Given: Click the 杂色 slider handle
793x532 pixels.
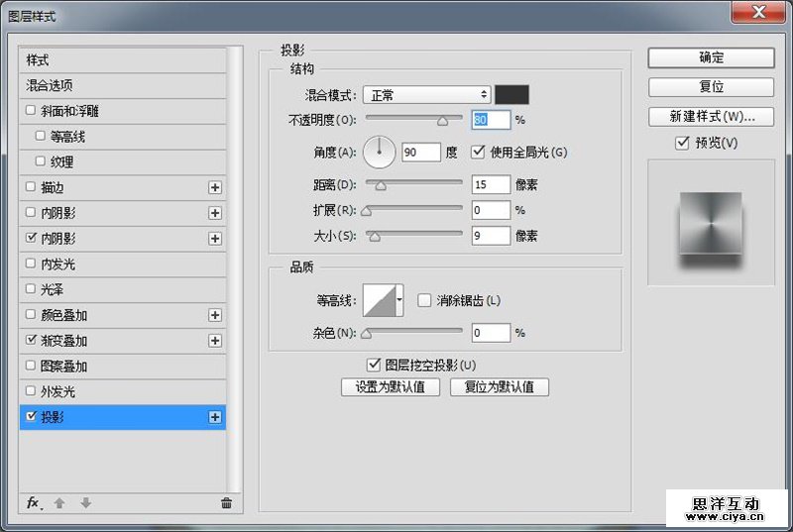Looking at the screenshot, I should click(x=367, y=334).
